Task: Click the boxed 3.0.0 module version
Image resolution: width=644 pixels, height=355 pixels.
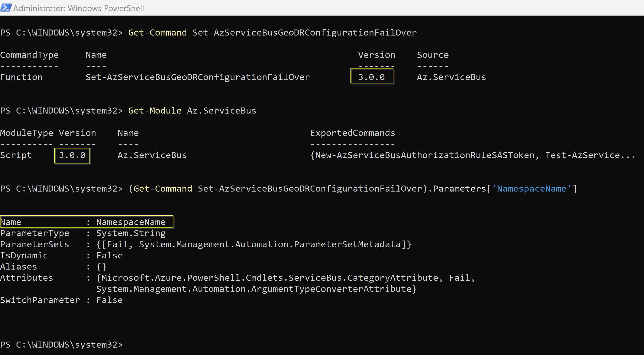Action: tap(72, 155)
